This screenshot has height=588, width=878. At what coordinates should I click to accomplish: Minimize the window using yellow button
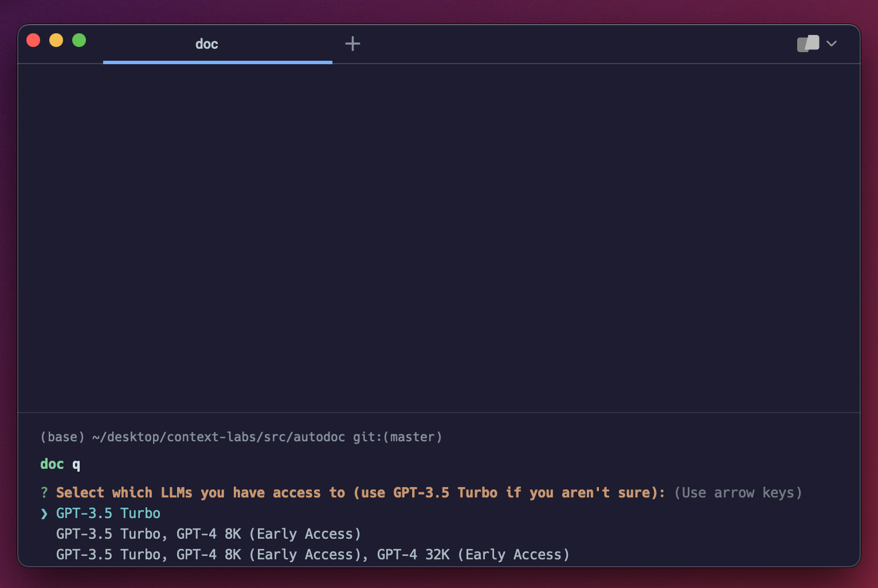click(x=56, y=40)
